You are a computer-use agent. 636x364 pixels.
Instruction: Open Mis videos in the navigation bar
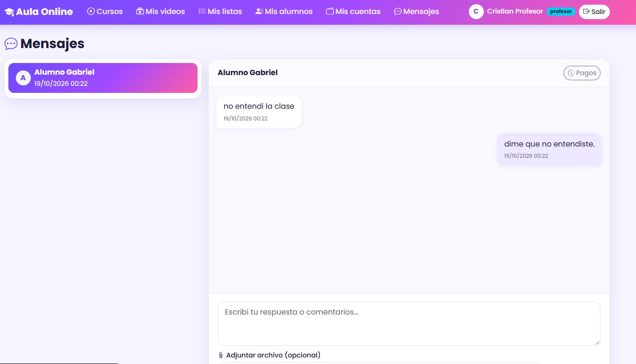(x=161, y=12)
